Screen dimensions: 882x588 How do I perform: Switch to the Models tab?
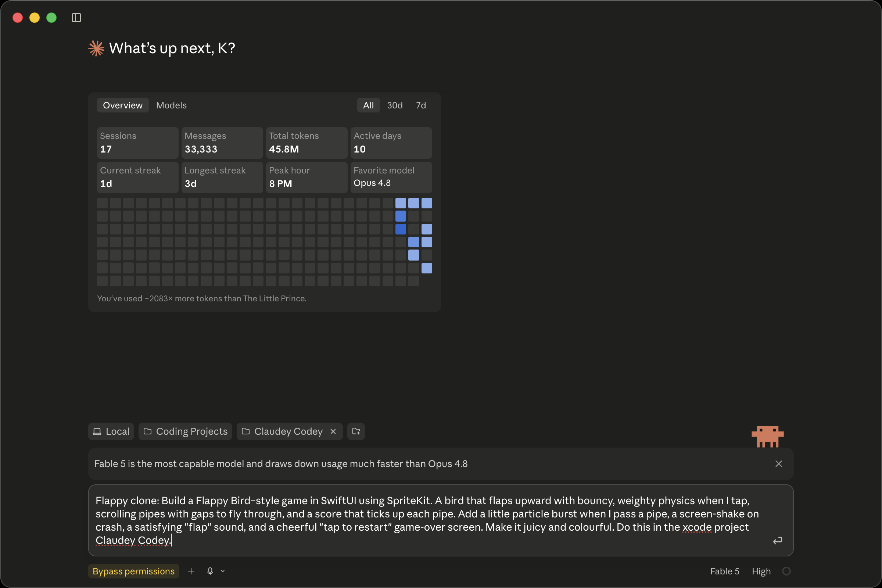point(171,105)
